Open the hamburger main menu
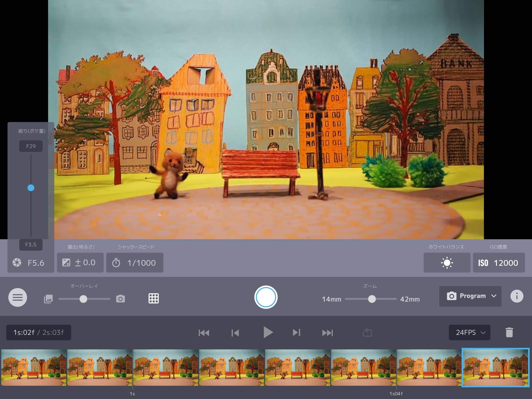The image size is (532, 399). click(x=17, y=297)
